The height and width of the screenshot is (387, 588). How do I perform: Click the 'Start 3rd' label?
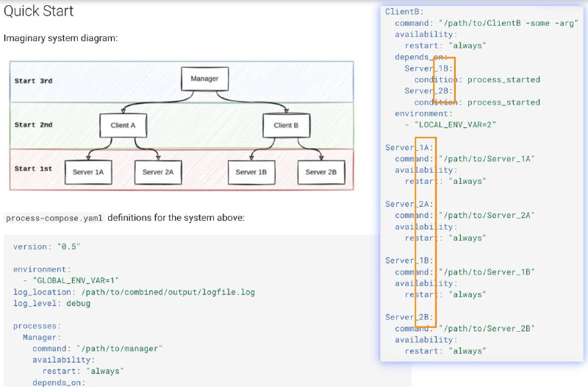33,81
